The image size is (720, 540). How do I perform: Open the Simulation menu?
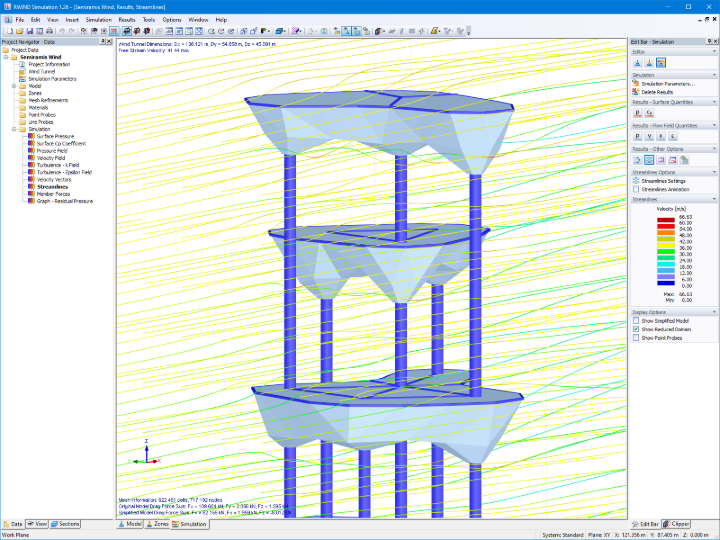[99, 20]
